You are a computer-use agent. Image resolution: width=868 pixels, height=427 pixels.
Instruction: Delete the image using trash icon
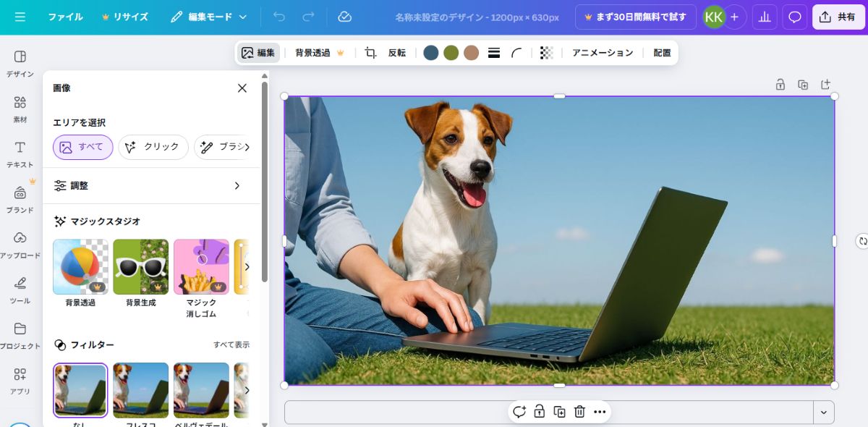[579, 412]
